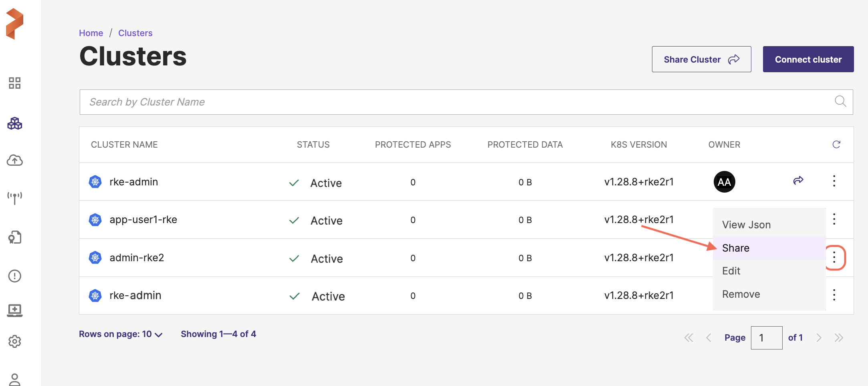Open the Clusters cubes icon in sidebar
This screenshot has width=868, height=386.
coord(15,123)
